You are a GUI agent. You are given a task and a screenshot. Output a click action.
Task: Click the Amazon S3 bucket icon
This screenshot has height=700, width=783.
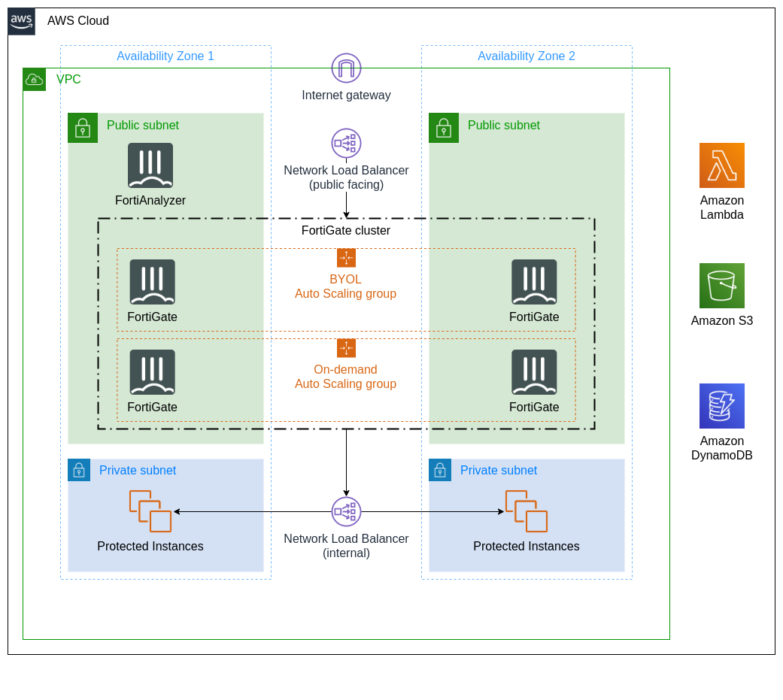click(x=722, y=286)
